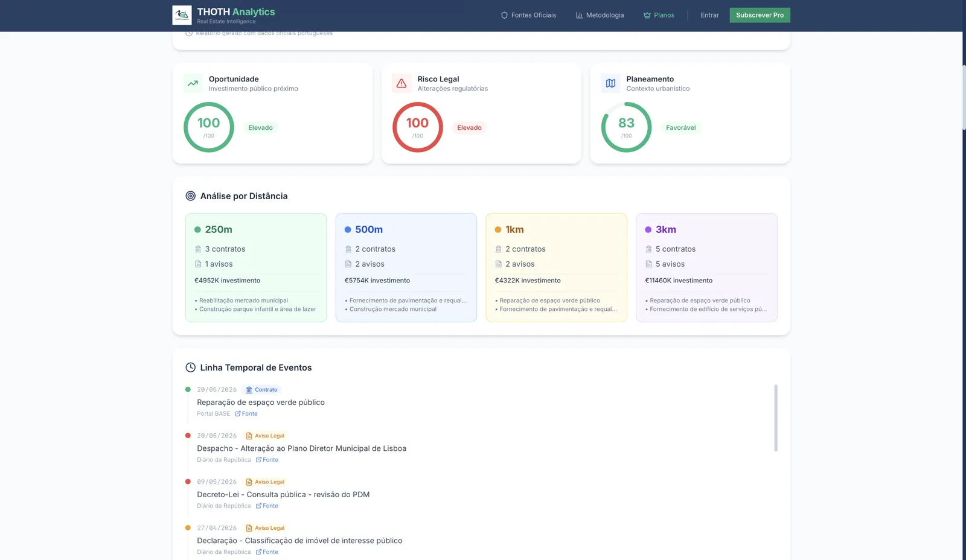Click the shield icon beside Fontes Oficiais
This screenshot has height=560, width=966.
click(x=504, y=15)
